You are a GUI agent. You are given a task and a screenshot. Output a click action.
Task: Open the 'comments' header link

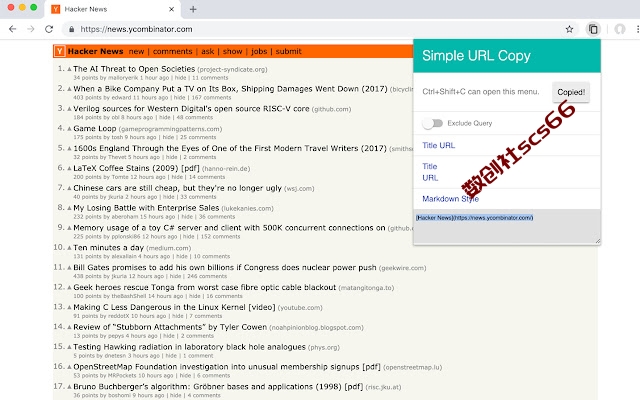click(x=172, y=51)
